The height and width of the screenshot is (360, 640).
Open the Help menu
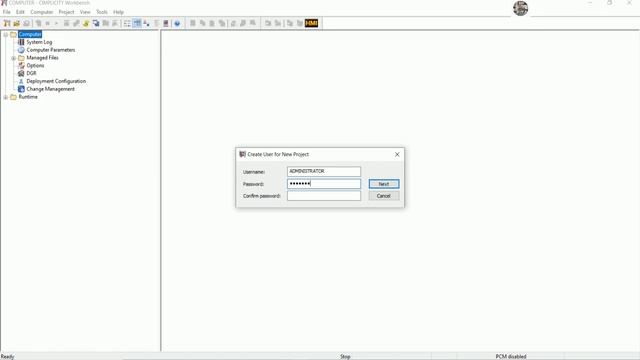[x=118, y=12]
